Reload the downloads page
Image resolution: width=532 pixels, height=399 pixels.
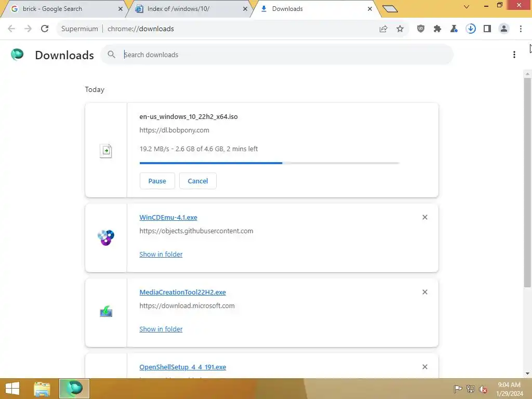click(x=45, y=29)
